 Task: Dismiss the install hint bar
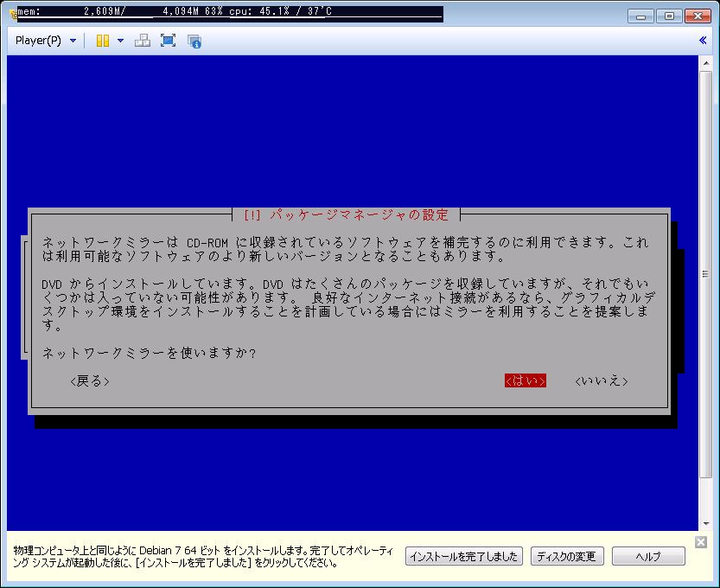[701, 542]
